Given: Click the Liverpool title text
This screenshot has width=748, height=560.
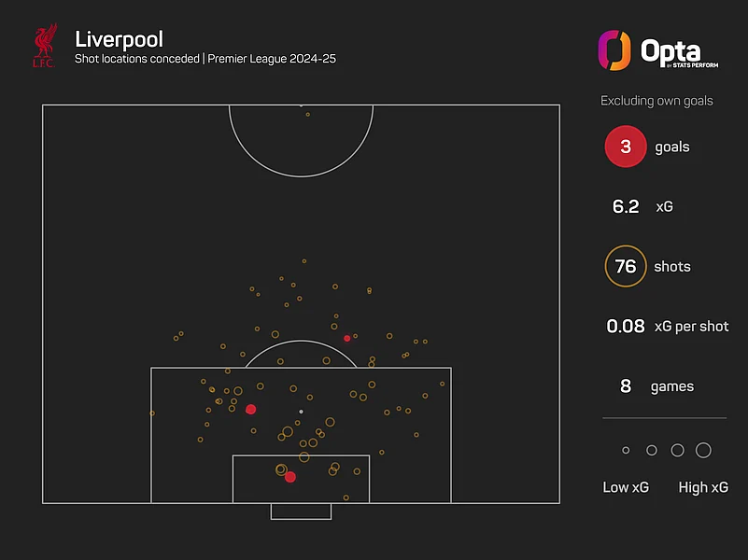Looking at the screenshot, I should click(x=119, y=39).
